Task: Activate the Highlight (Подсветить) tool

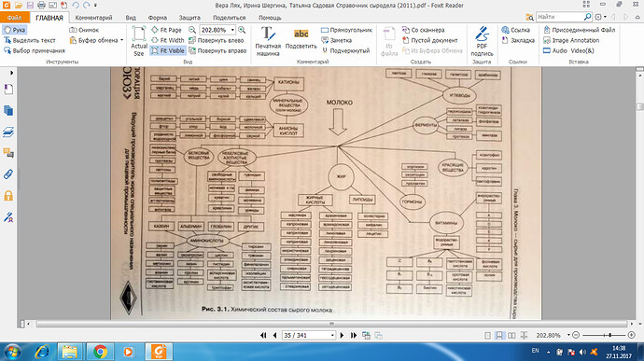Action: (301, 40)
